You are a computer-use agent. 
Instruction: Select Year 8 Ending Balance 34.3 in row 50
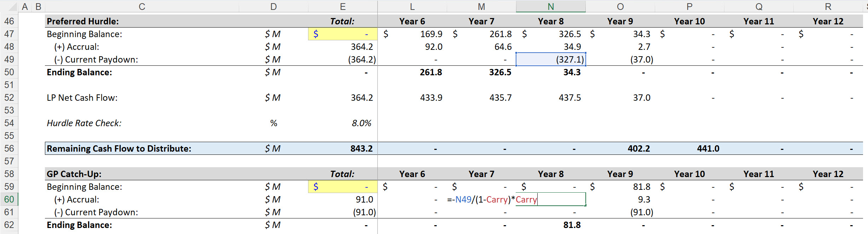(x=572, y=72)
